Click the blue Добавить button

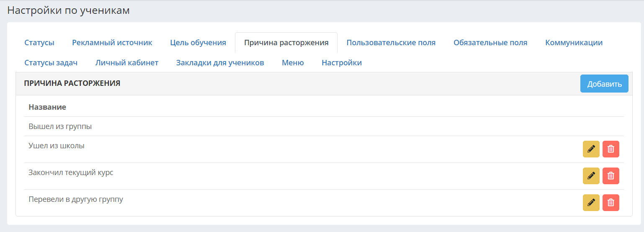(x=604, y=84)
